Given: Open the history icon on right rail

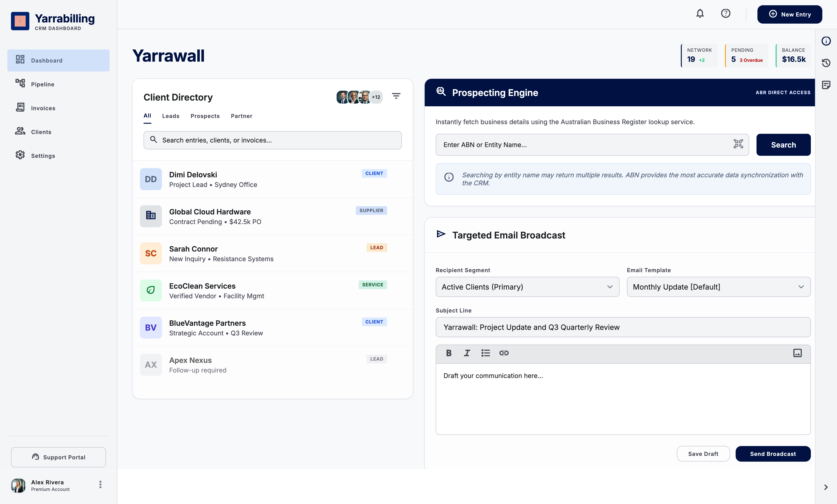Looking at the screenshot, I should click(826, 63).
